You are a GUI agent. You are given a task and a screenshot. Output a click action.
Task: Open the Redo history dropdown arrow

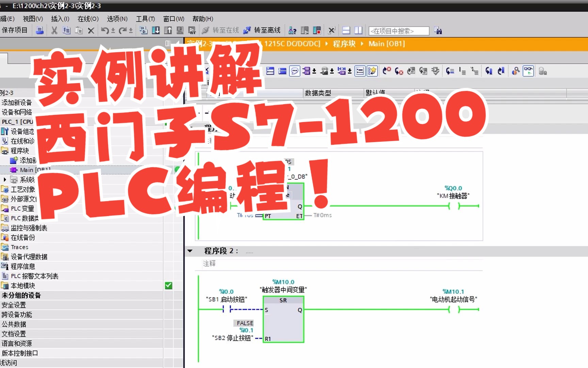pyautogui.click(x=131, y=31)
